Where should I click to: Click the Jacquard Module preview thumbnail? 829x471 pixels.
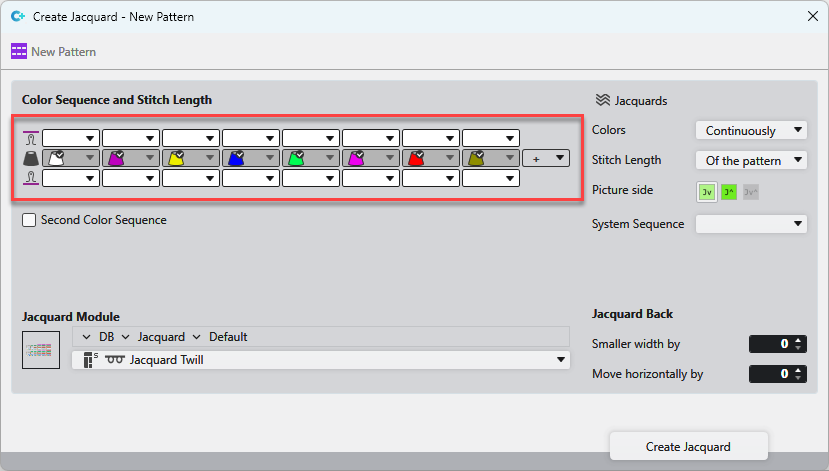click(x=42, y=350)
